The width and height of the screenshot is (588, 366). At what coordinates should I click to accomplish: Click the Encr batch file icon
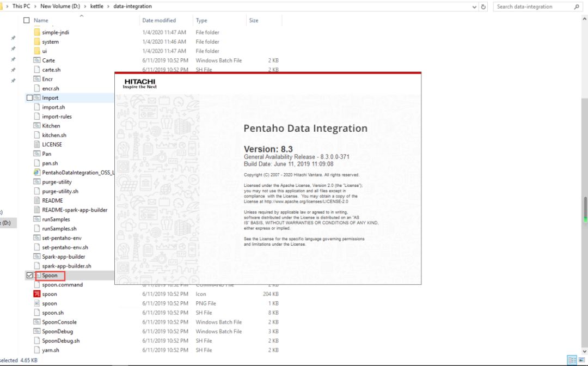[37, 79]
